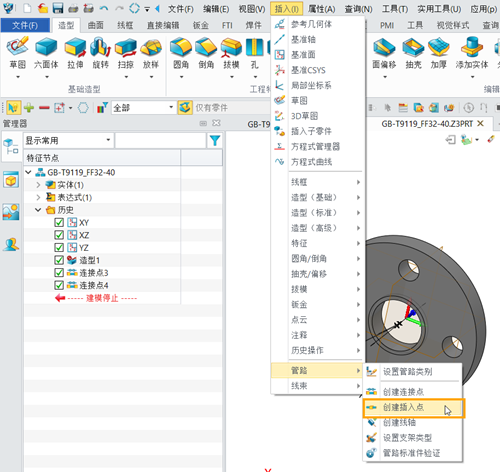The width and height of the screenshot is (500, 472).
Task: Select the 旋转 revolve tool
Action: click(101, 52)
